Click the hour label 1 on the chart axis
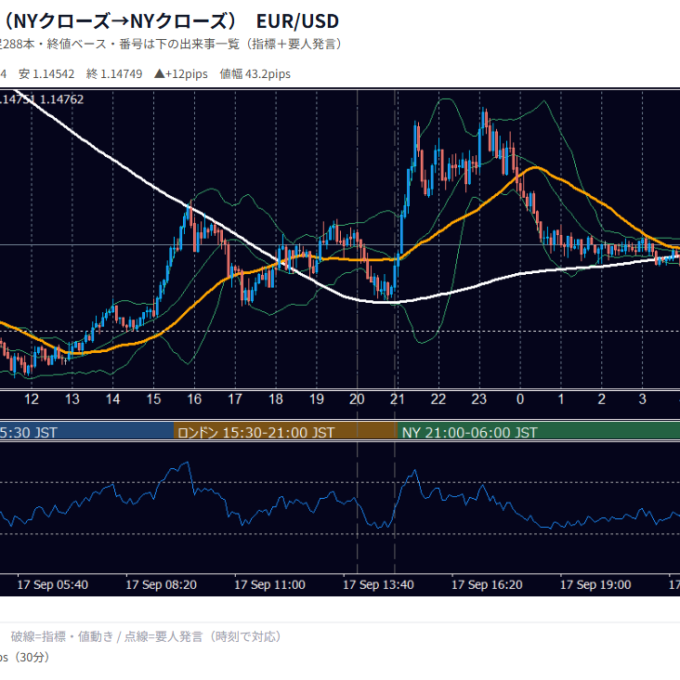The width and height of the screenshot is (680, 680). click(561, 399)
